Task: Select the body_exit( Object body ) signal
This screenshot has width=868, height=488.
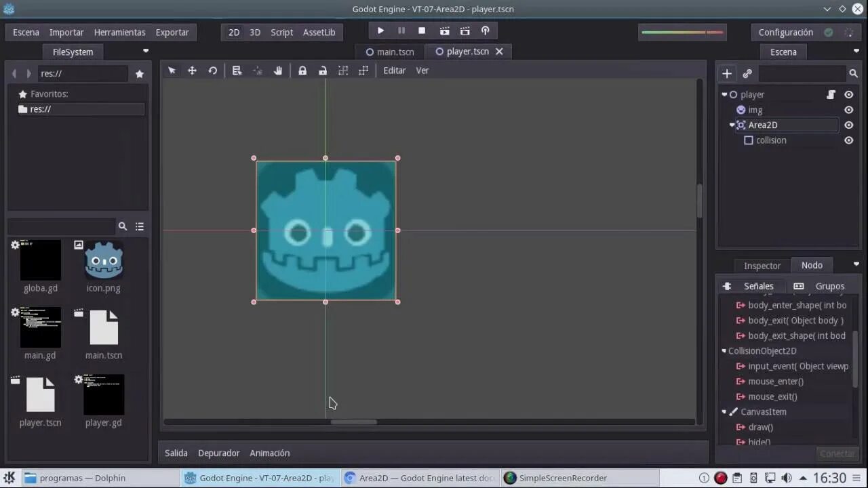Action: point(796,321)
